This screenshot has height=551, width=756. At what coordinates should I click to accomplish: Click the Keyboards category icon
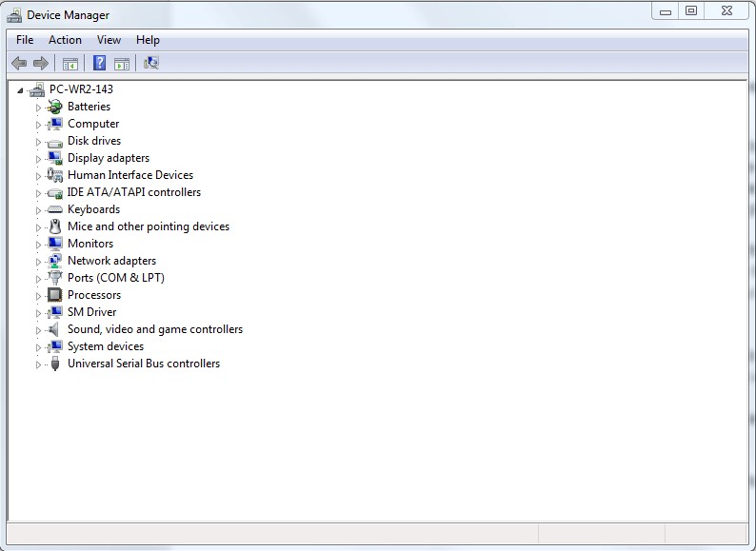55,209
